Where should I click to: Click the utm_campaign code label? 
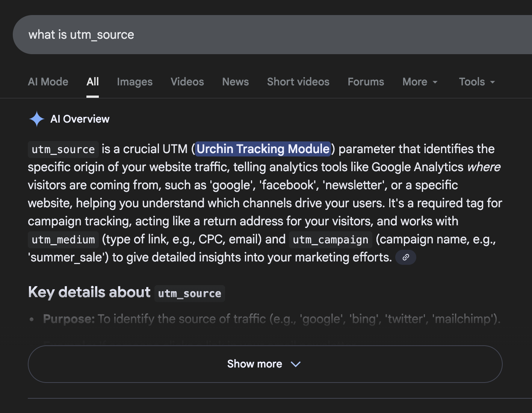pyautogui.click(x=330, y=240)
